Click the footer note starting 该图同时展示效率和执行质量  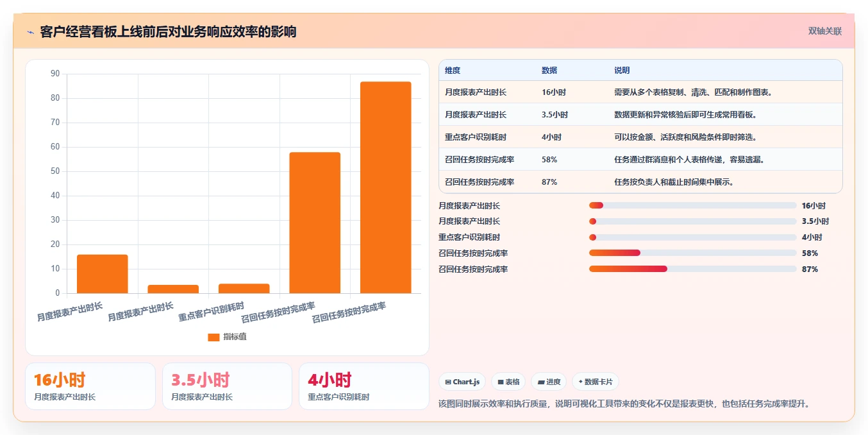click(x=624, y=404)
